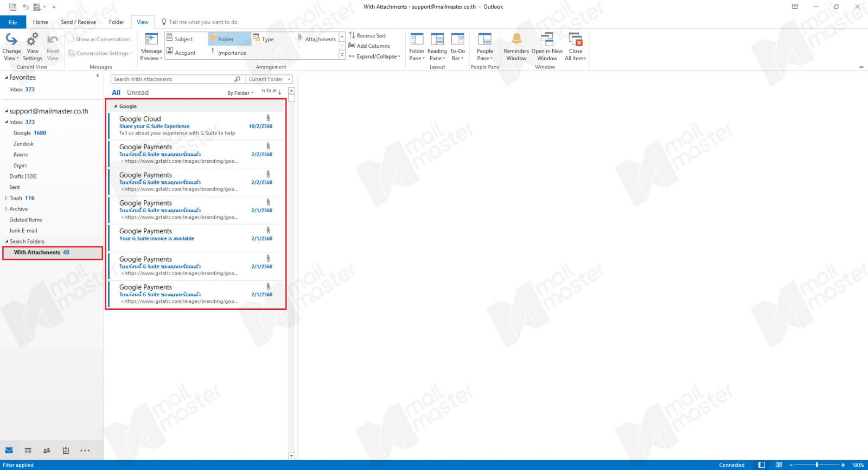Expand the Trash folder

pyautogui.click(x=7, y=198)
